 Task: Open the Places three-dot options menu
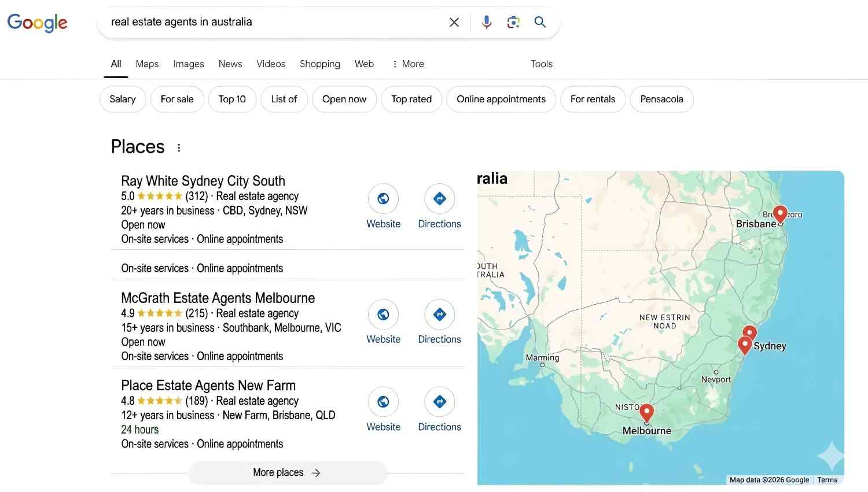179,148
